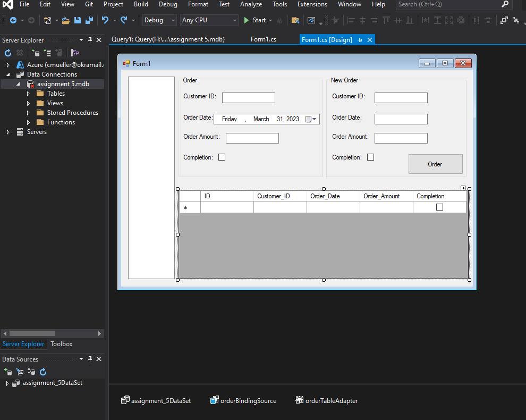The image size is (526, 420).
Task: Refresh the Server Explorer tree
Action: 8,53
